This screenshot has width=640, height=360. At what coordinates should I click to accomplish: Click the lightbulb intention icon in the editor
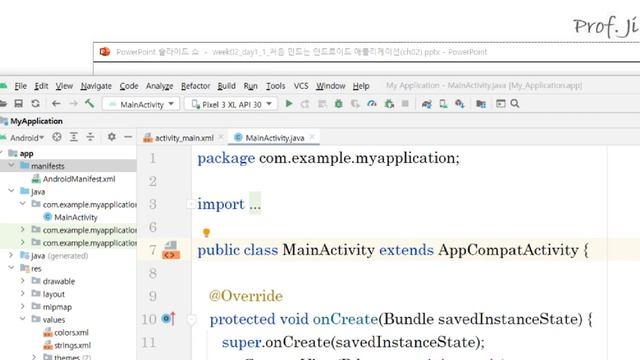206,233
